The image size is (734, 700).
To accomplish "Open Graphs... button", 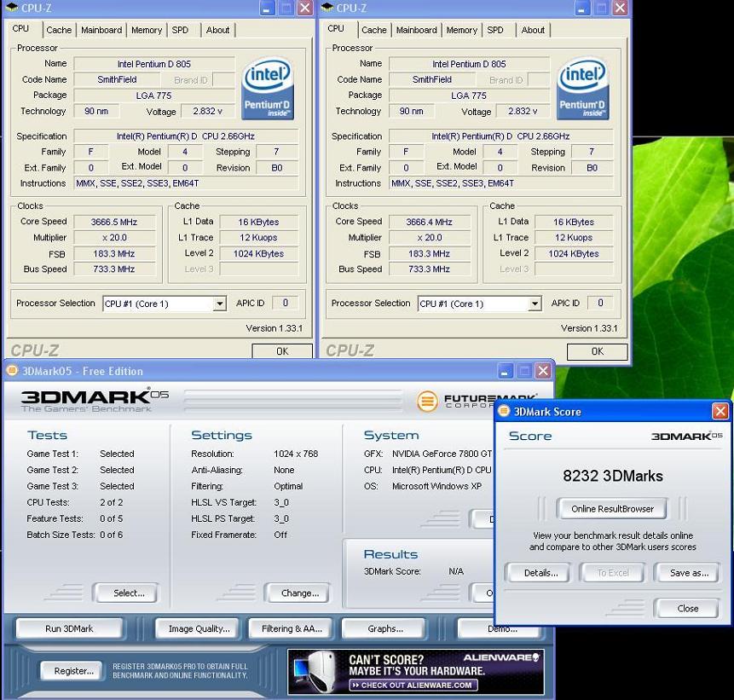I will click(384, 629).
